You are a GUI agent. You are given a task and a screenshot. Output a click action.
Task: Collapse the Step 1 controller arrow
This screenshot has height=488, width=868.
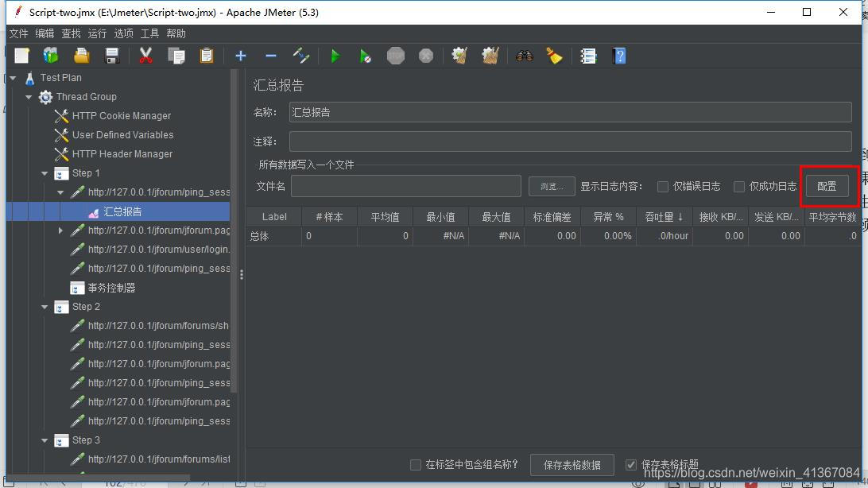pos(45,173)
